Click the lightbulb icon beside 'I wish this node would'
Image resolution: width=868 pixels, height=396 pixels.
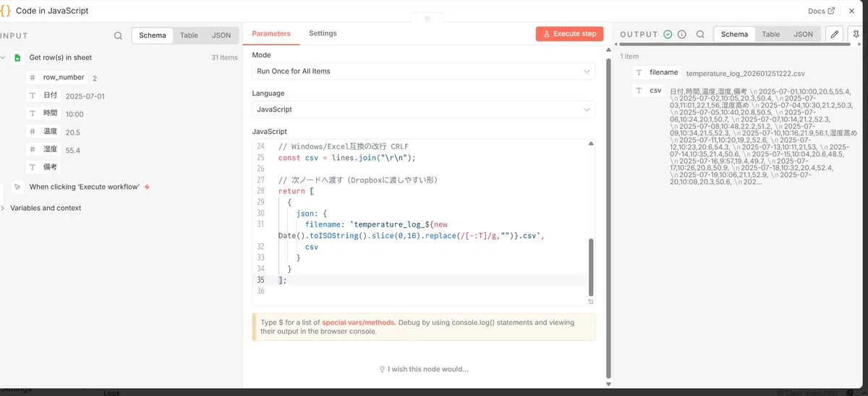tap(382, 369)
